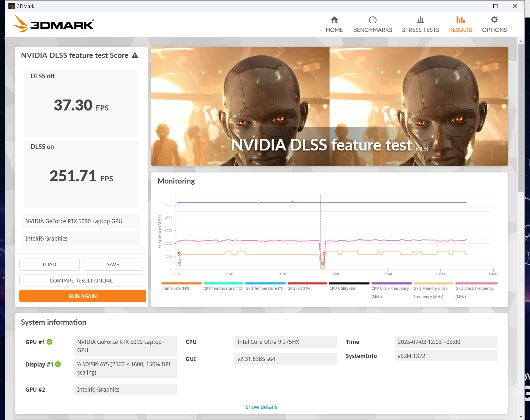Click the SystemInfo value v5.84.1372
Image resolution: width=530 pixels, height=420 pixels.
tap(446, 356)
